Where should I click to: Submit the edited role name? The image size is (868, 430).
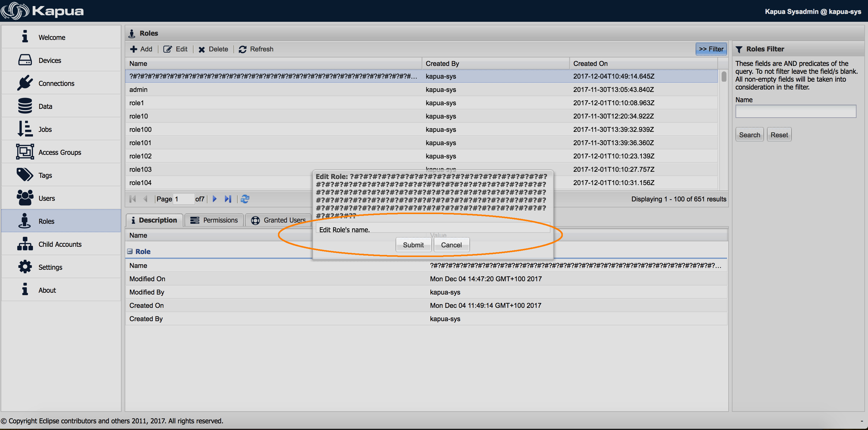point(413,245)
